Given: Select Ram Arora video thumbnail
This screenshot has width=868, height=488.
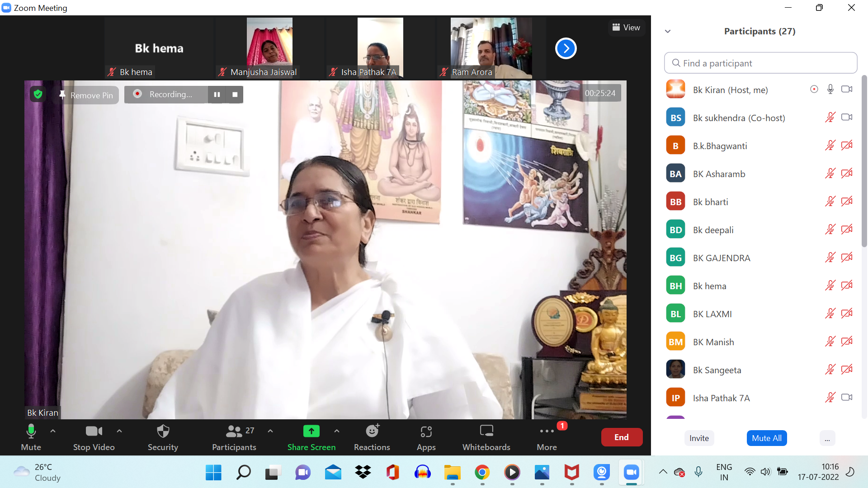Looking at the screenshot, I should pyautogui.click(x=491, y=48).
